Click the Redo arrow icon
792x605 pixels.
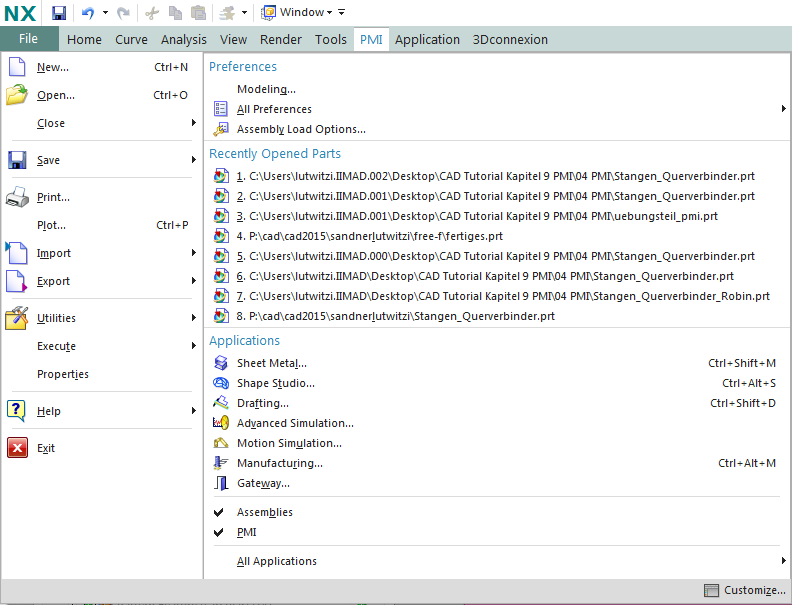pos(123,13)
